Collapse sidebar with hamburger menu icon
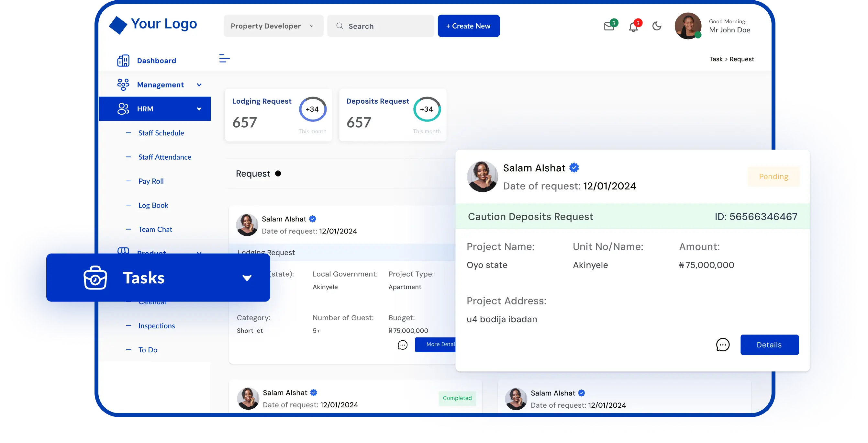The height and width of the screenshot is (443, 868). pos(224,59)
